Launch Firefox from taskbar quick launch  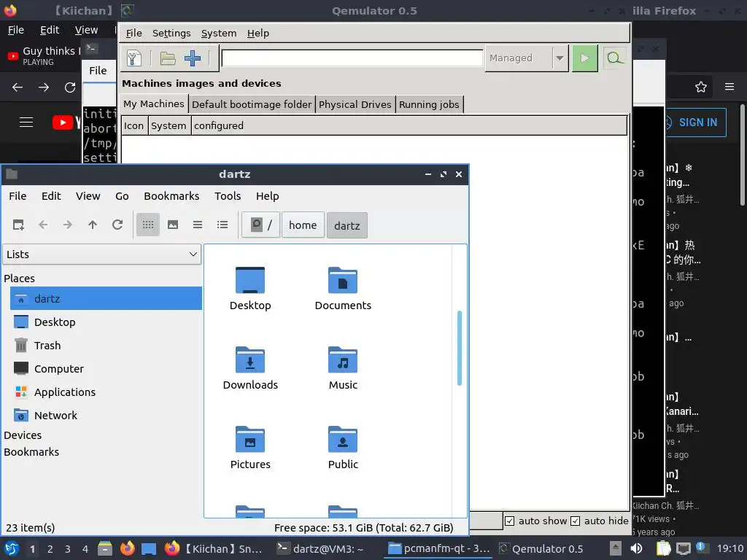pos(127,548)
